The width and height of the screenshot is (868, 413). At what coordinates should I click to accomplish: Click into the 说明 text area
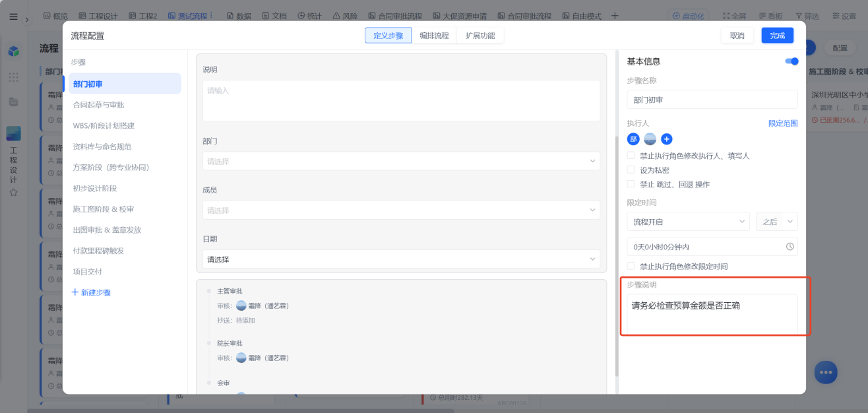tap(401, 100)
